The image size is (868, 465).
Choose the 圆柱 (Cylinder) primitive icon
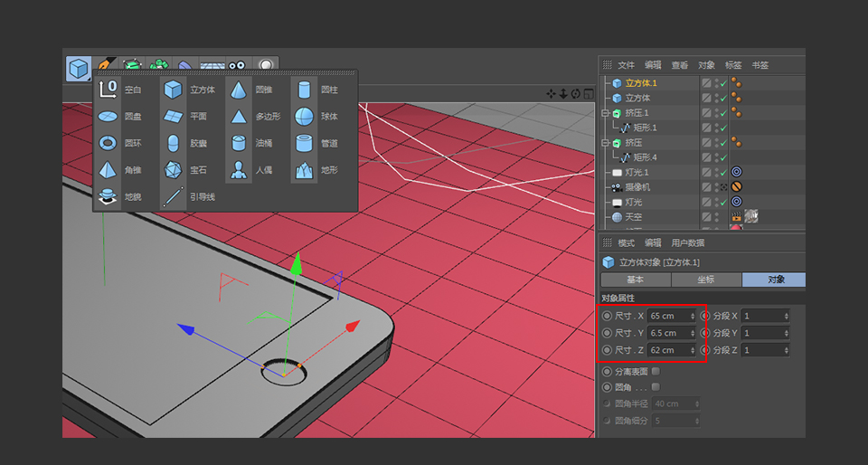[x=304, y=90]
